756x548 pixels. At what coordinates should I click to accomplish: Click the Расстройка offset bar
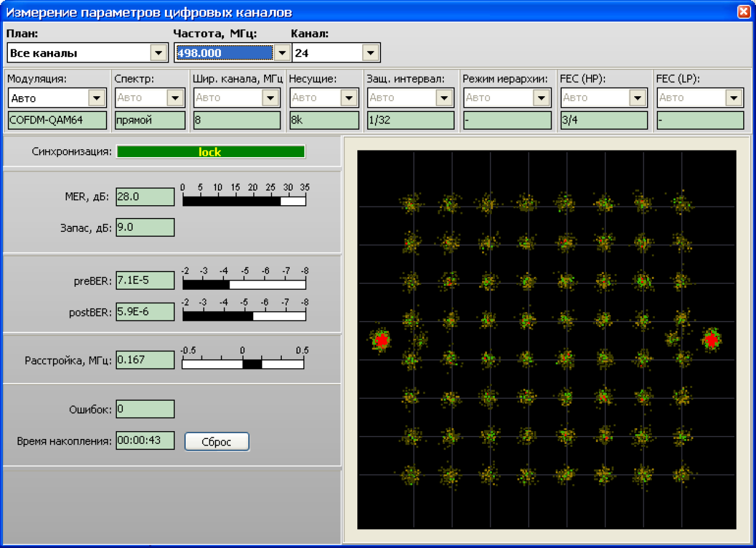pyautogui.click(x=243, y=364)
